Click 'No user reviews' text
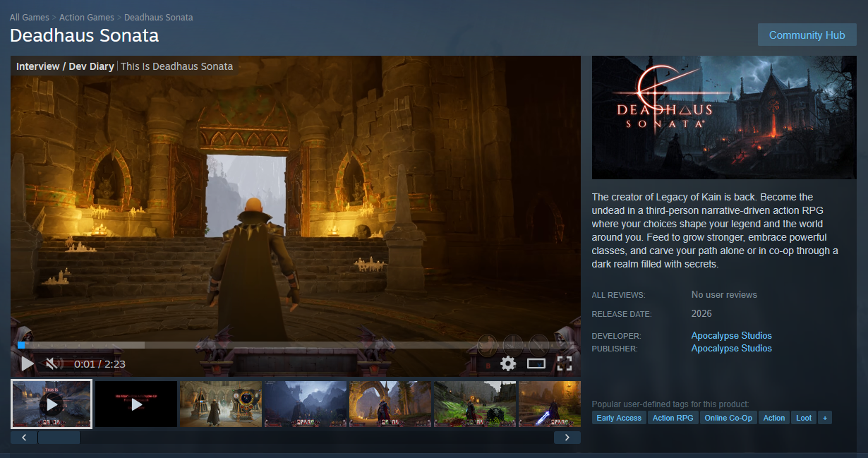The width and height of the screenshot is (868, 458). [x=724, y=295]
